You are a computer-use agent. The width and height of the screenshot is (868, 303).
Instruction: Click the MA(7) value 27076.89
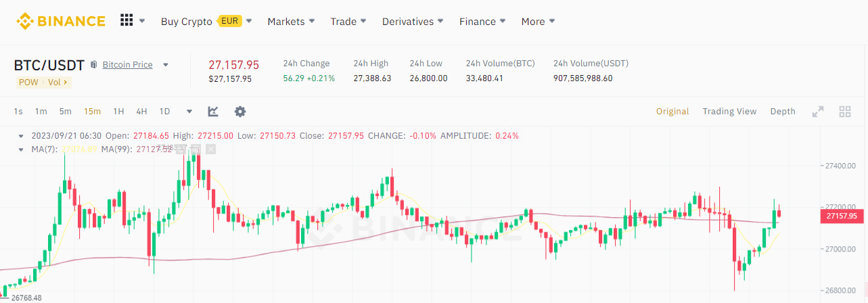80,149
